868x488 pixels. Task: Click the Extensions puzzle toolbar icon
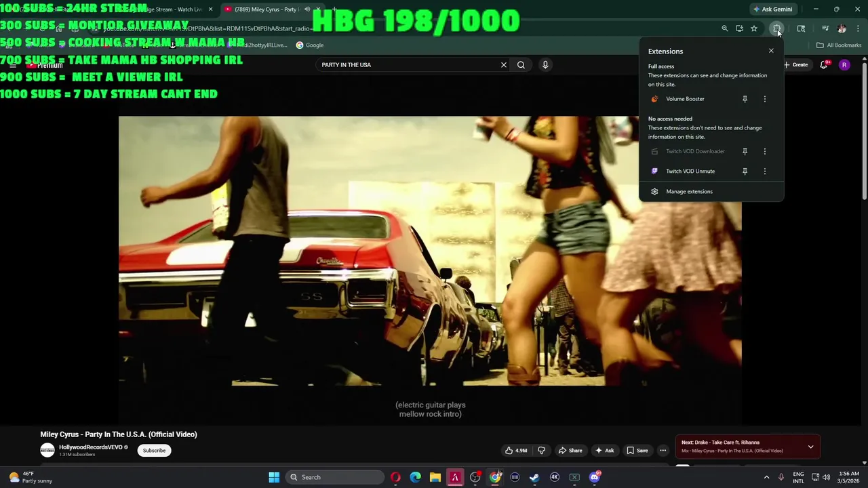(x=777, y=28)
